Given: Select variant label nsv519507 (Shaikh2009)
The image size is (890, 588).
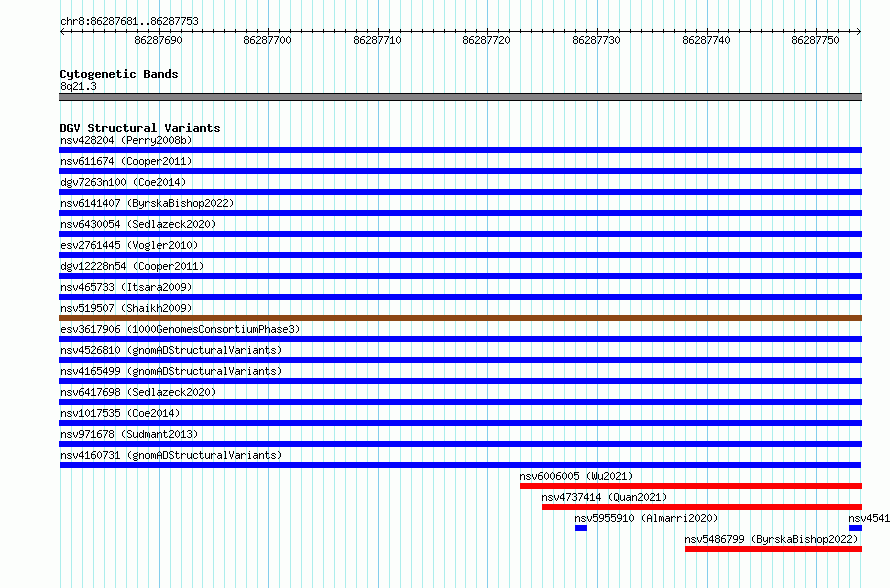Looking at the screenshot, I should coord(126,308).
